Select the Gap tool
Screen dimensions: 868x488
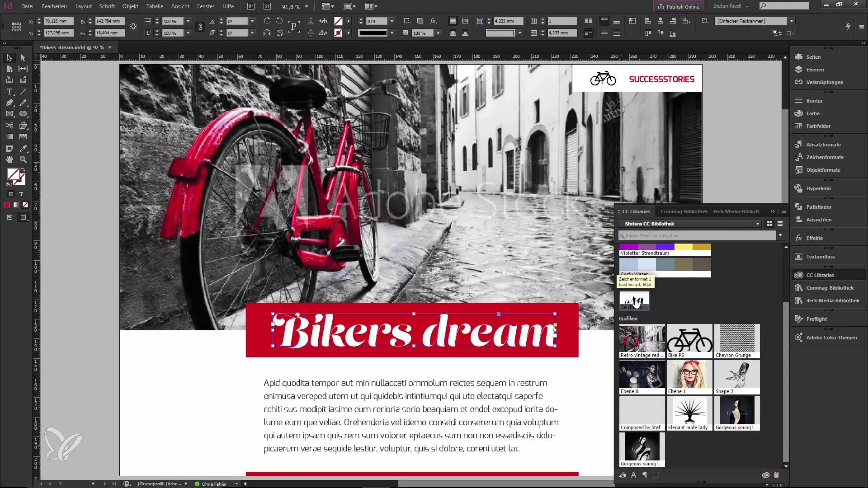(23, 69)
